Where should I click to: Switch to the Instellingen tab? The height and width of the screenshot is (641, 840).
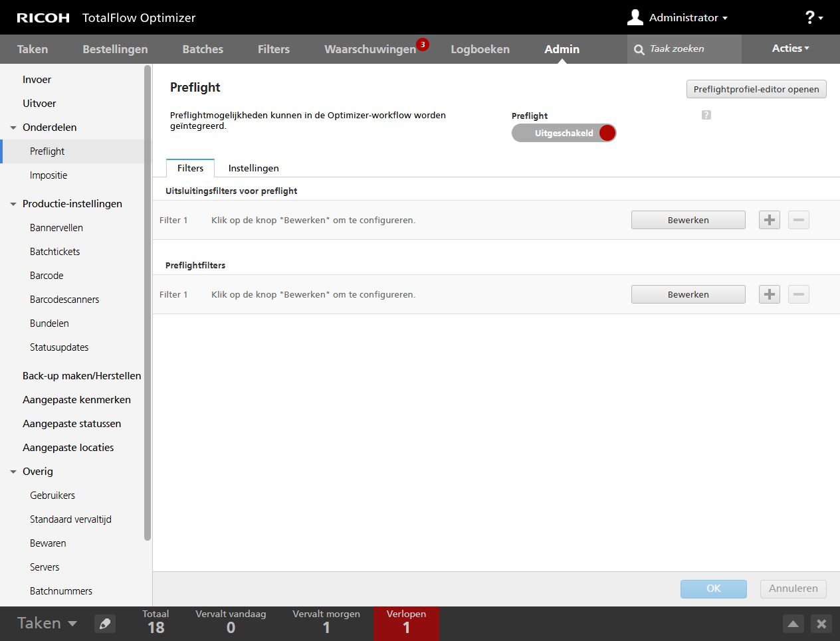click(x=253, y=168)
